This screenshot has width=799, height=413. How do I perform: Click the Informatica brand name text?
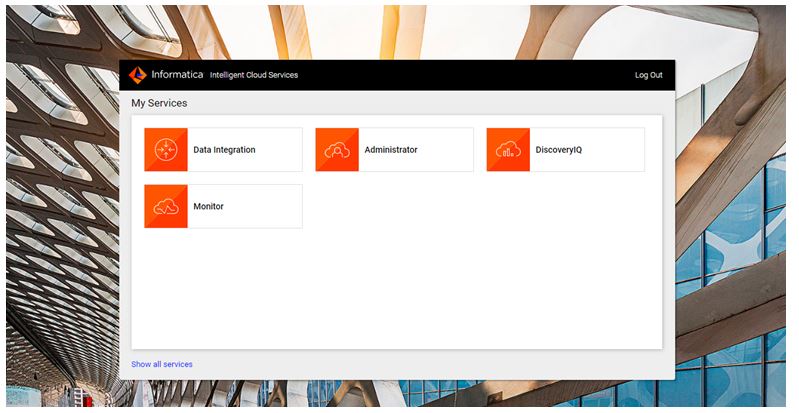(x=177, y=74)
